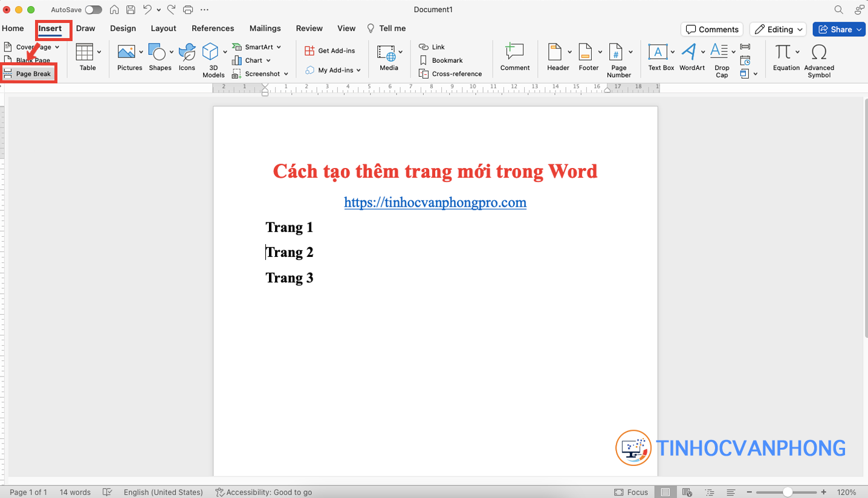Click the SmartArt button
Viewport: 868px width, 498px height.
(257, 47)
